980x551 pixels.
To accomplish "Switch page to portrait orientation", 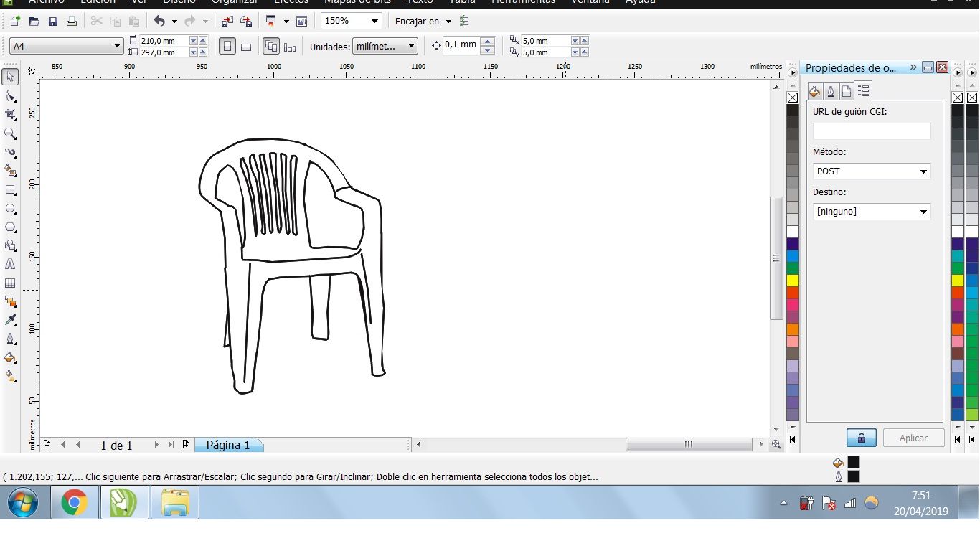I will [227, 47].
